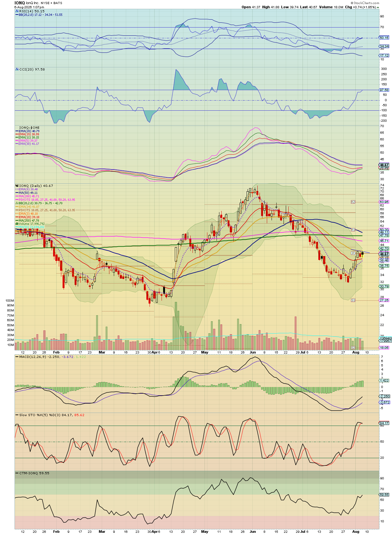Select the magenta PIVOTS legend entry

click(x=46, y=200)
